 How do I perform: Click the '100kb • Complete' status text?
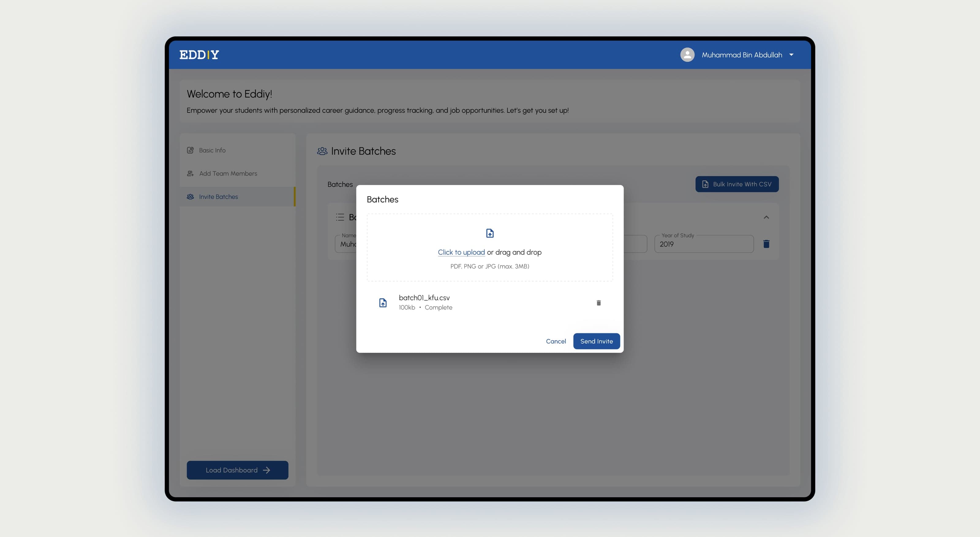click(x=425, y=308)
